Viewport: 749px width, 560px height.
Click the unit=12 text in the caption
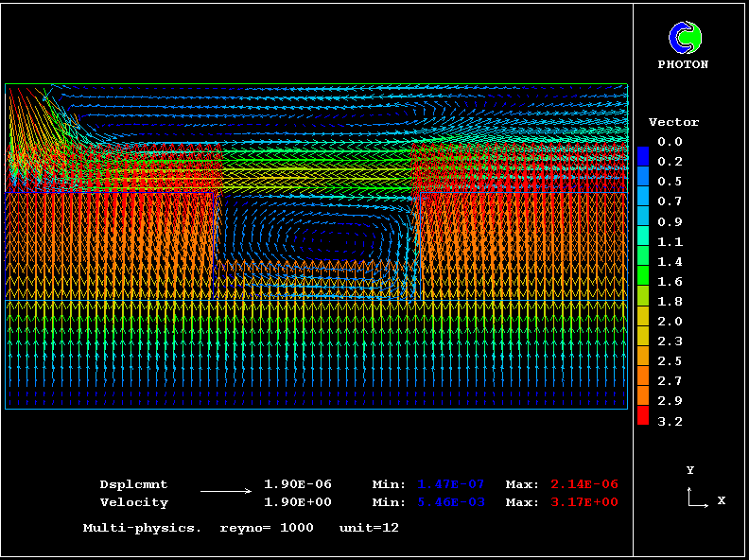coord(369,528)
